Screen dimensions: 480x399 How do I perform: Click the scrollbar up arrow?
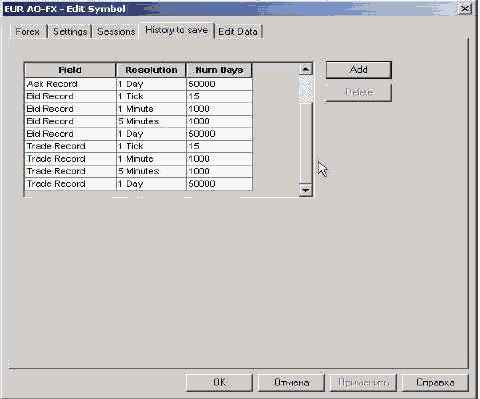306,69
